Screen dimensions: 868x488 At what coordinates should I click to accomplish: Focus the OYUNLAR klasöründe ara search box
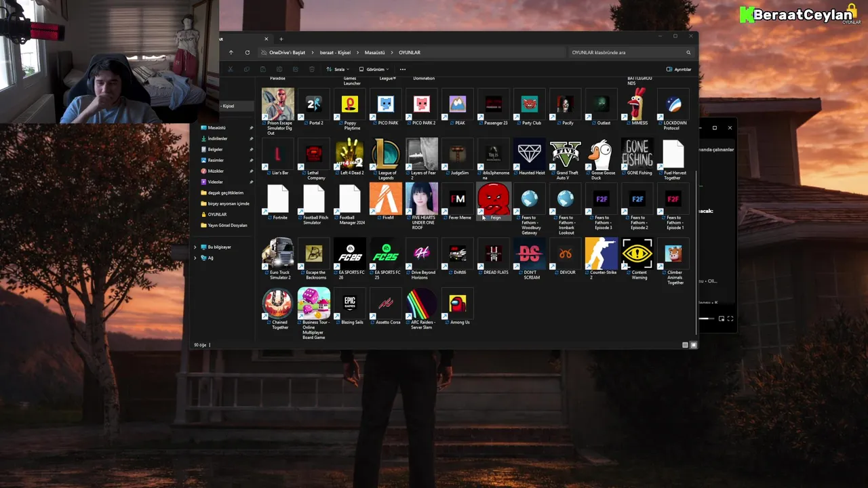pyautogui.click(x=631, y=52)
